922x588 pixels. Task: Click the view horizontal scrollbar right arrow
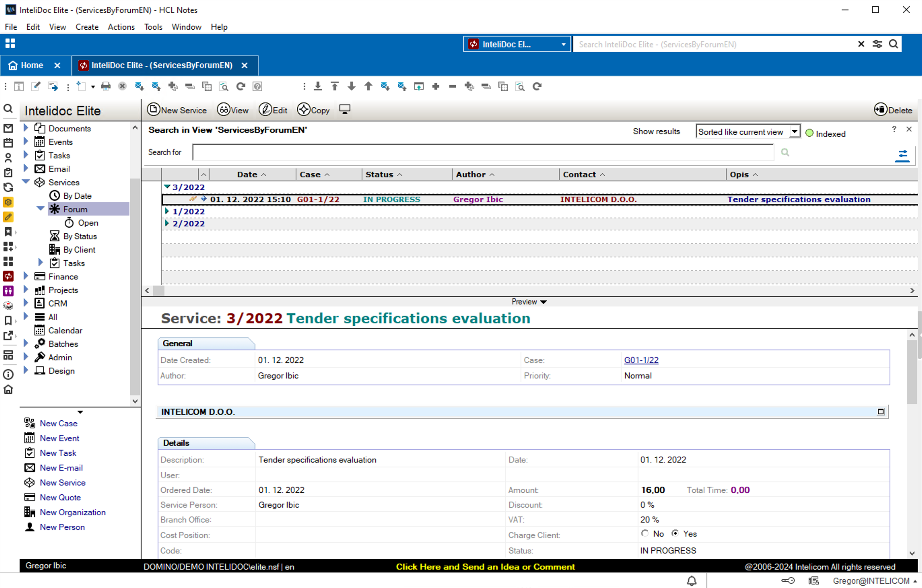(x=912, y=291)
